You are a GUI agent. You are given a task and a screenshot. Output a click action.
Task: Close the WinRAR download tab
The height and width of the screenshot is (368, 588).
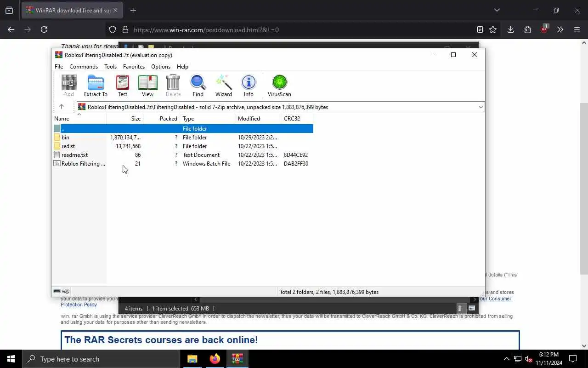(115, 10)
